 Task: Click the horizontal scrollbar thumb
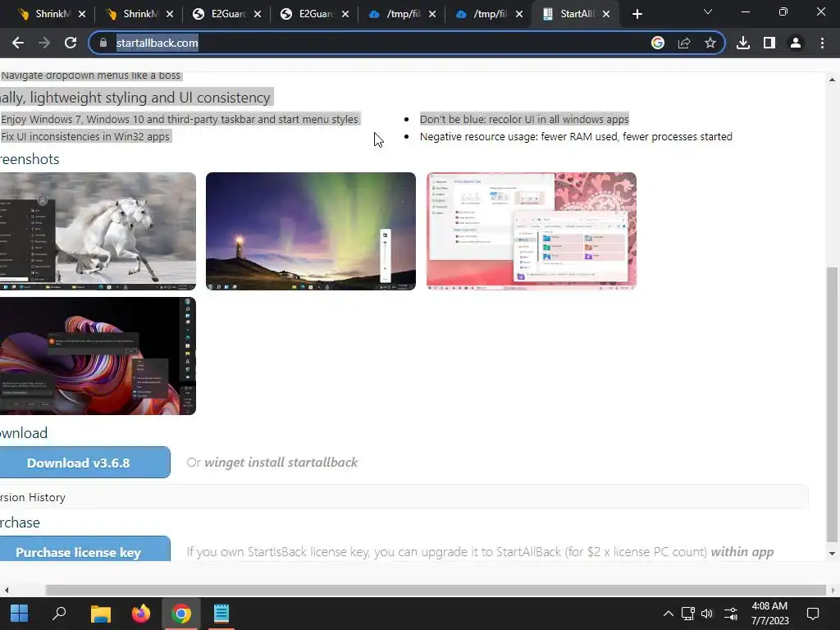436,590
